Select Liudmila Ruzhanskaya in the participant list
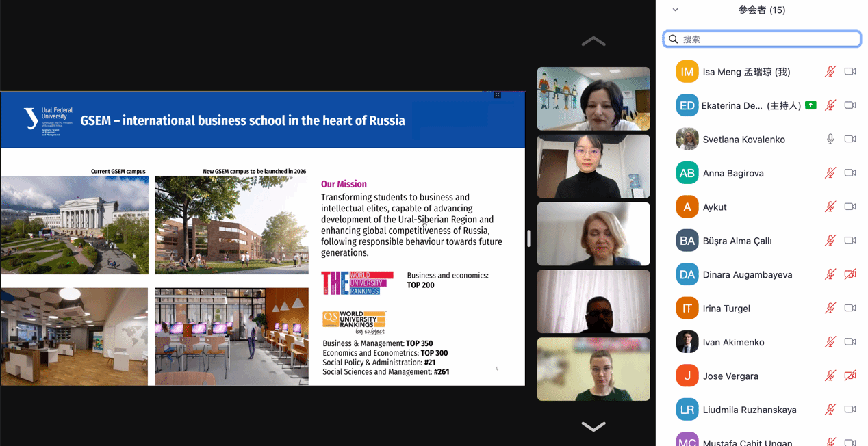Screen dimensions: 868x446 749,410
